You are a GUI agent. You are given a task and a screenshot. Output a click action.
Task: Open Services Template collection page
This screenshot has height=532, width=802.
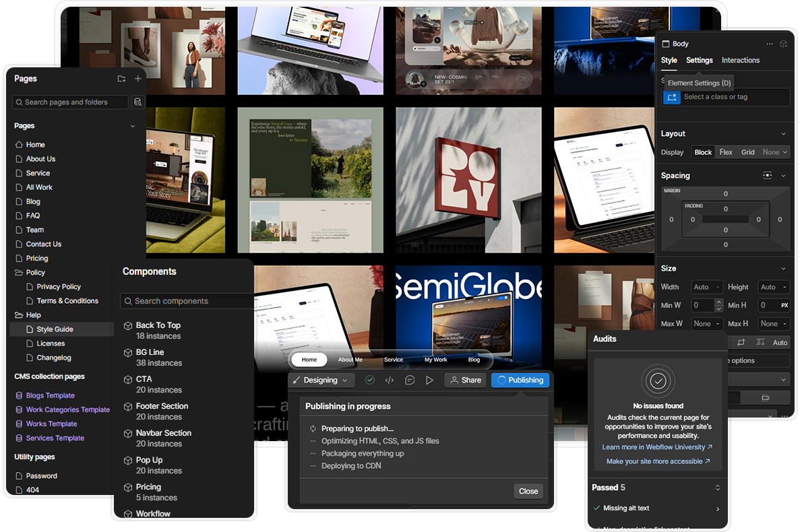[55, 438]
